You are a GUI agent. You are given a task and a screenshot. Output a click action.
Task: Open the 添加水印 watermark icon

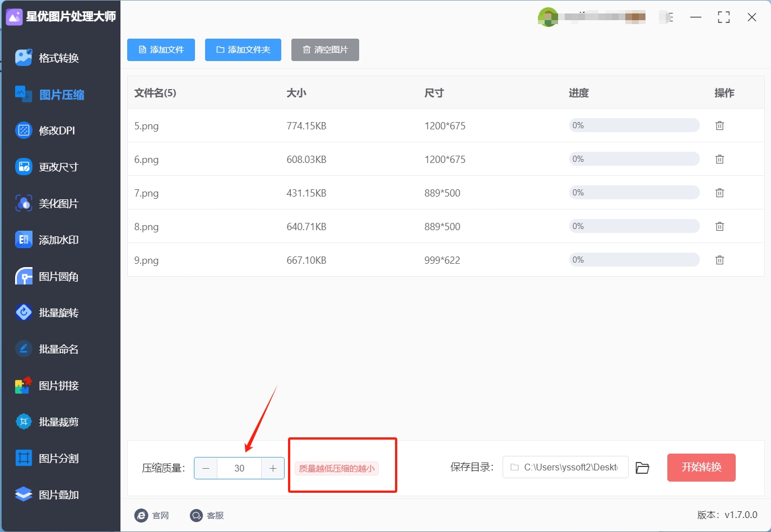[x=24, y=240]
